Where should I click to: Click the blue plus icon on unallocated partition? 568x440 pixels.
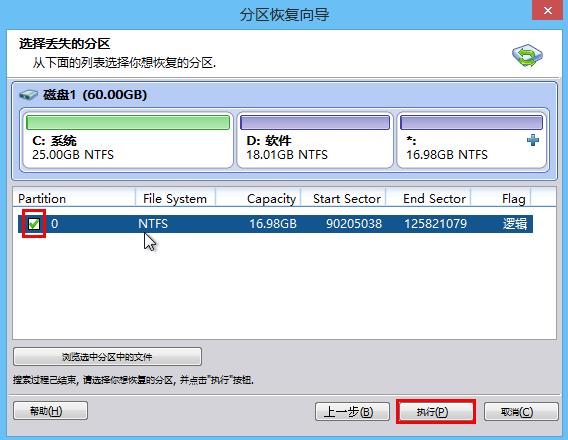532,140
